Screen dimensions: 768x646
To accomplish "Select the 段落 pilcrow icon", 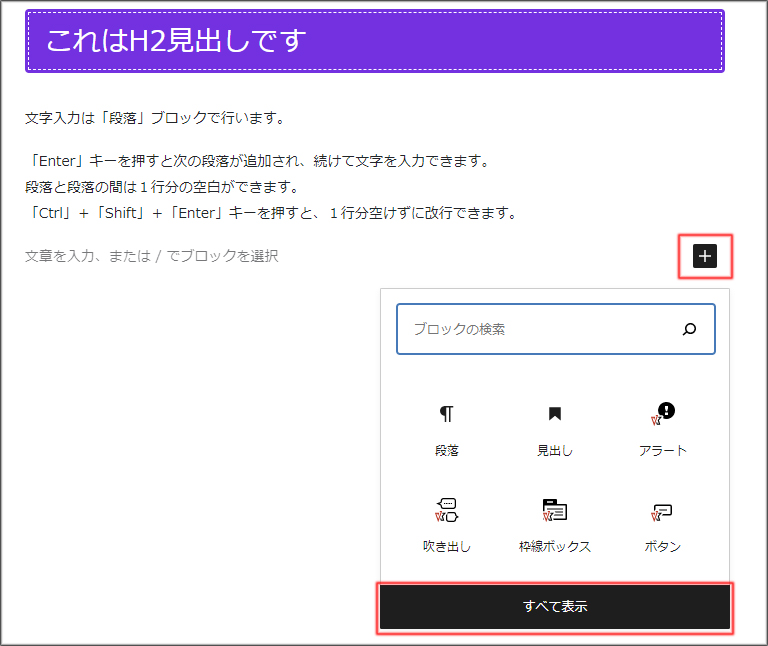I will pyautogui.click(x=447, y=414).
